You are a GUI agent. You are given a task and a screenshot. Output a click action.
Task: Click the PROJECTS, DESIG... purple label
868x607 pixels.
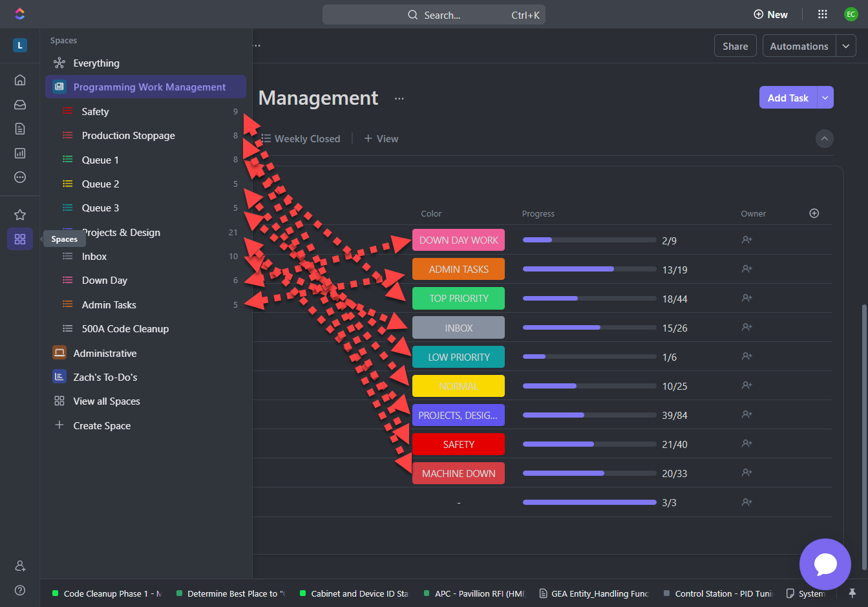coord(458,415)
